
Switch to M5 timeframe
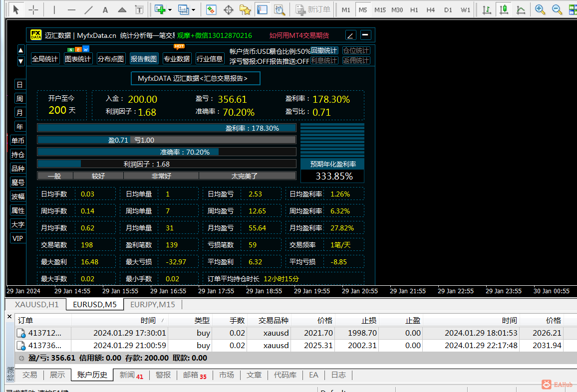(x=363, y=10)
